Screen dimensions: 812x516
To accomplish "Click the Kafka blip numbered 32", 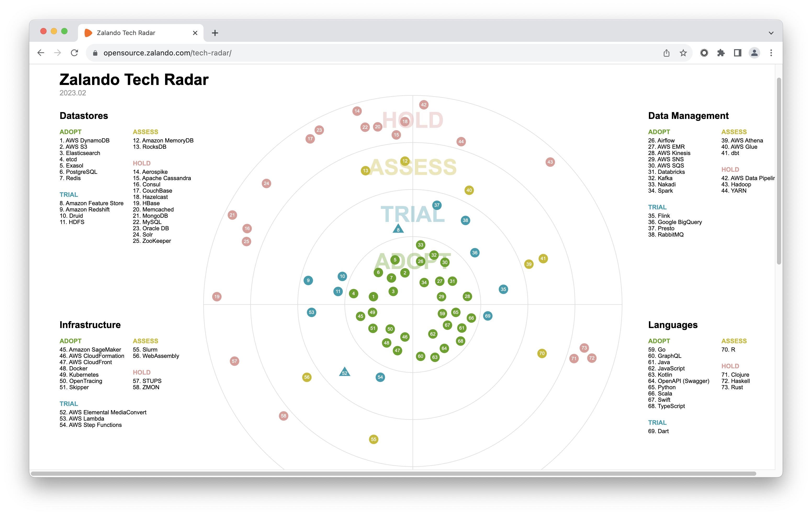I will click(x=434, y=255).
